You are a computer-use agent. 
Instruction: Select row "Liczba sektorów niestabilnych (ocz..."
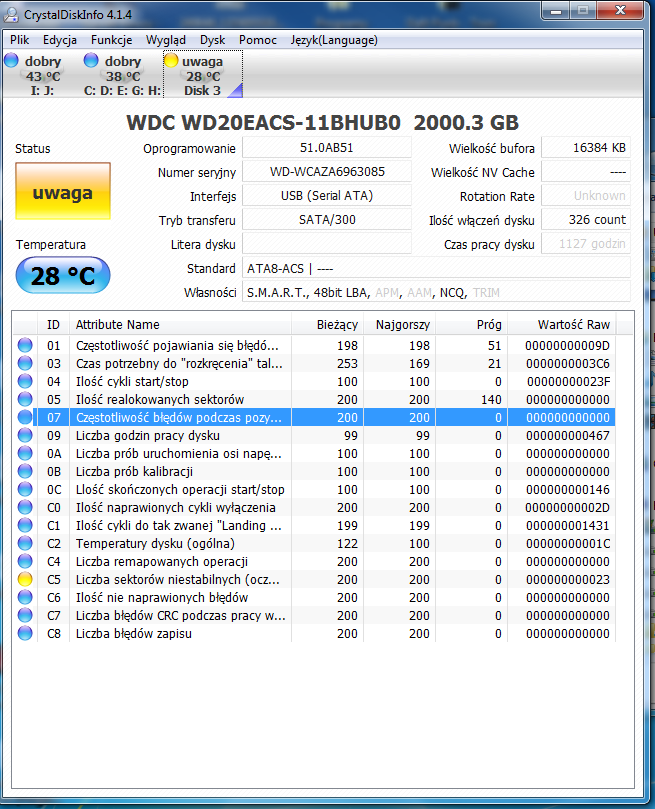(x=315, y=579)
